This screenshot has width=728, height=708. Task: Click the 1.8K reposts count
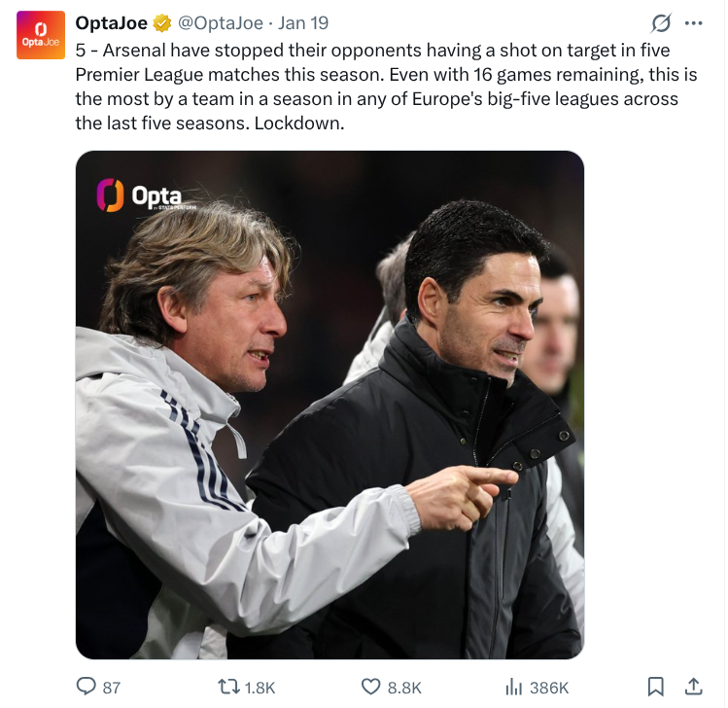coord(260,688)
